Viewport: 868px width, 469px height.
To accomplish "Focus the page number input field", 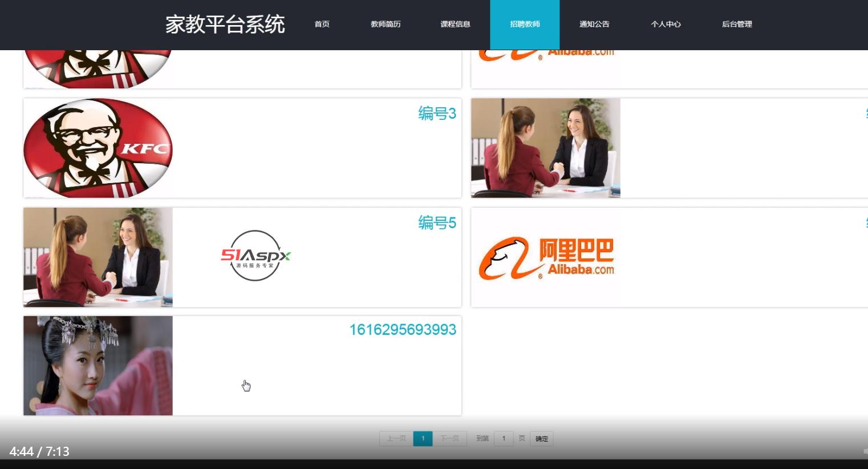I will (x=504, y=438).
